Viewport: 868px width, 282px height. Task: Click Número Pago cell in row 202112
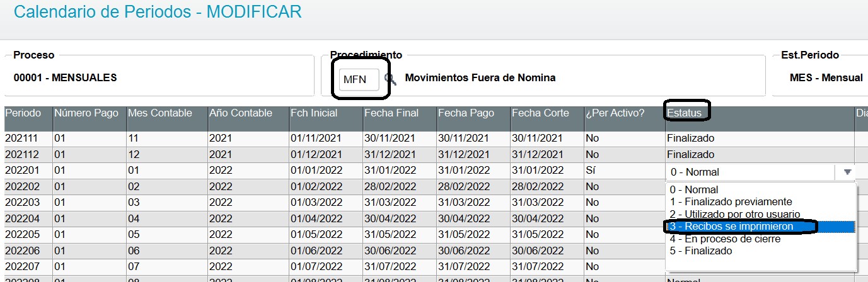90,154
